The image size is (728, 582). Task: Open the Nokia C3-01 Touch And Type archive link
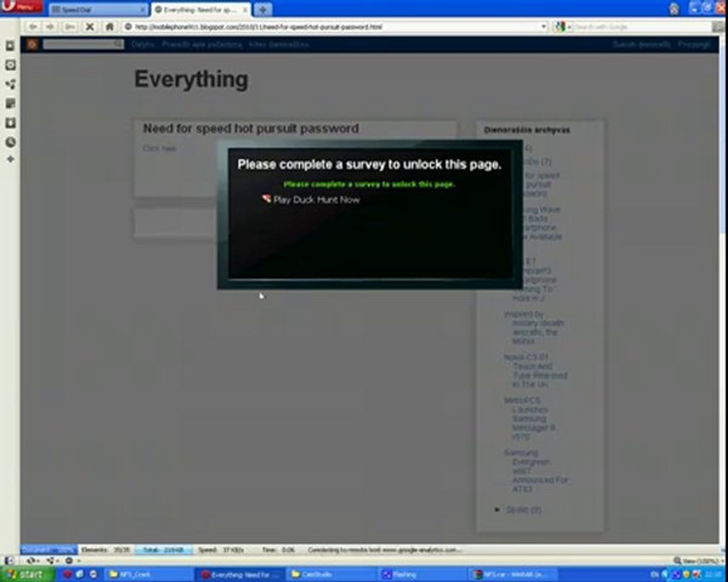(535, 371)
